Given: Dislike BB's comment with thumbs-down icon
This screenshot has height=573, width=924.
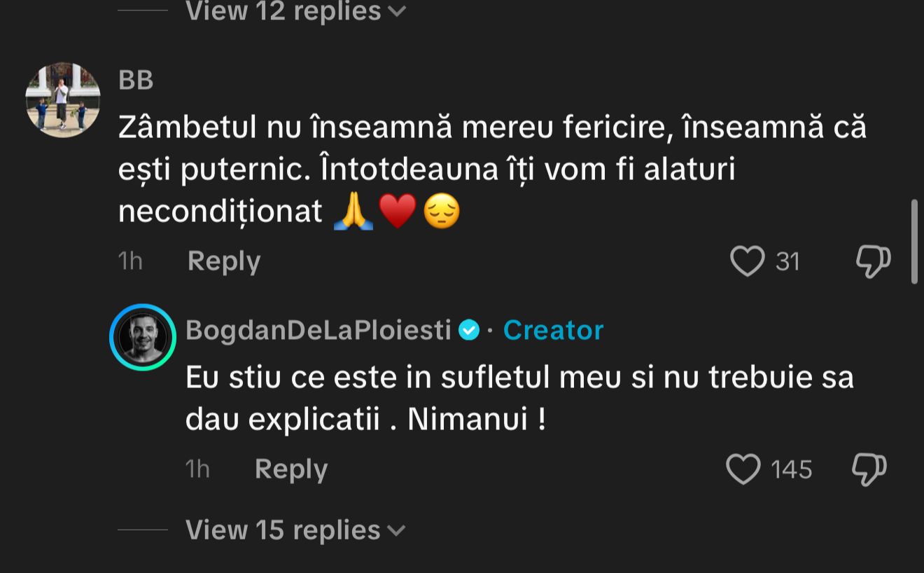Looking at the screenshot, I should 873,261.
